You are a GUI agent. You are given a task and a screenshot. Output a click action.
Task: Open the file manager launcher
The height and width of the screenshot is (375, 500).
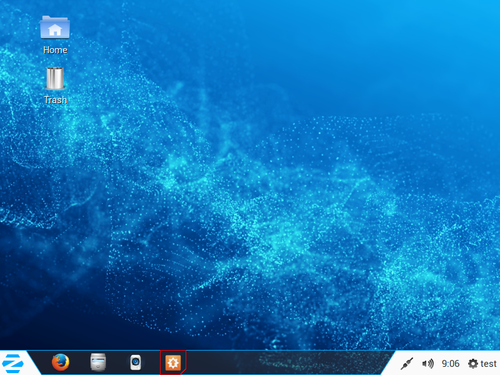[98, 362]
